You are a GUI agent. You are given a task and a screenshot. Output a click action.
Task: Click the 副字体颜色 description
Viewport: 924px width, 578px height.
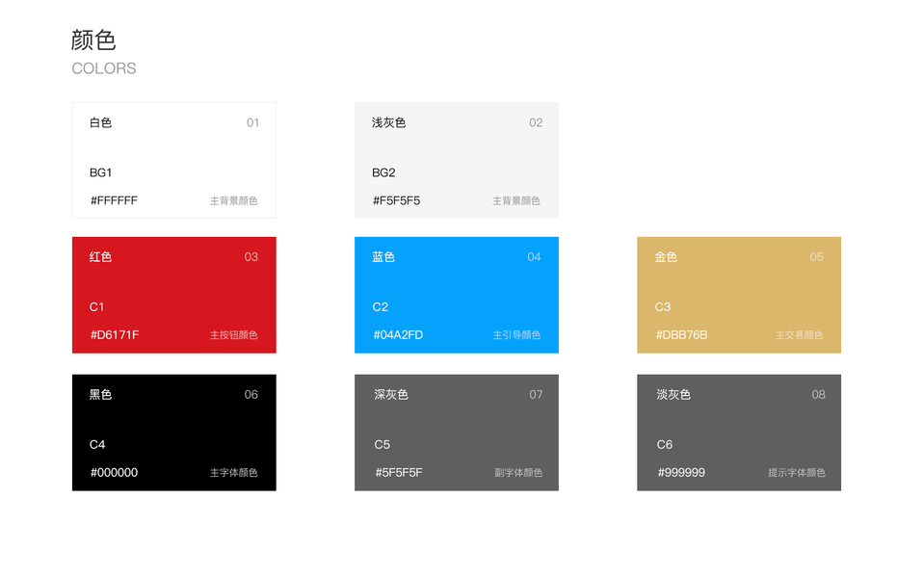pos(518,473)
